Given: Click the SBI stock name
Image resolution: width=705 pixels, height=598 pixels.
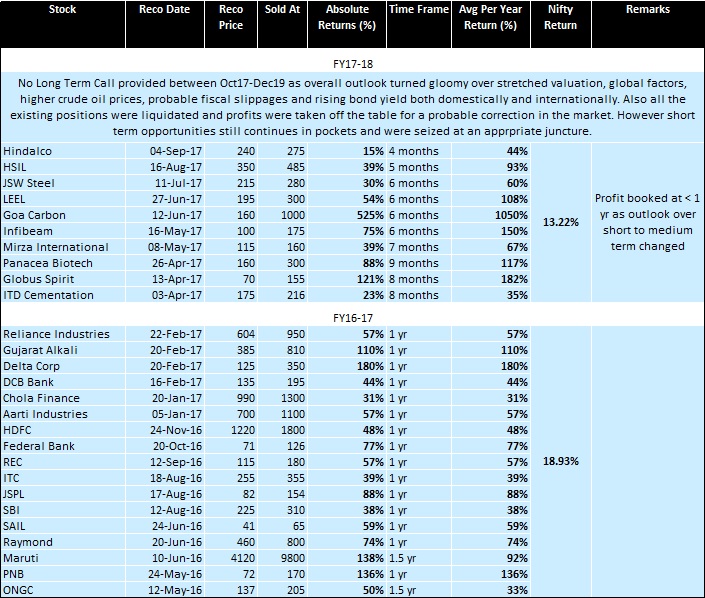Looking at the screenshot, I should [11, 510].
